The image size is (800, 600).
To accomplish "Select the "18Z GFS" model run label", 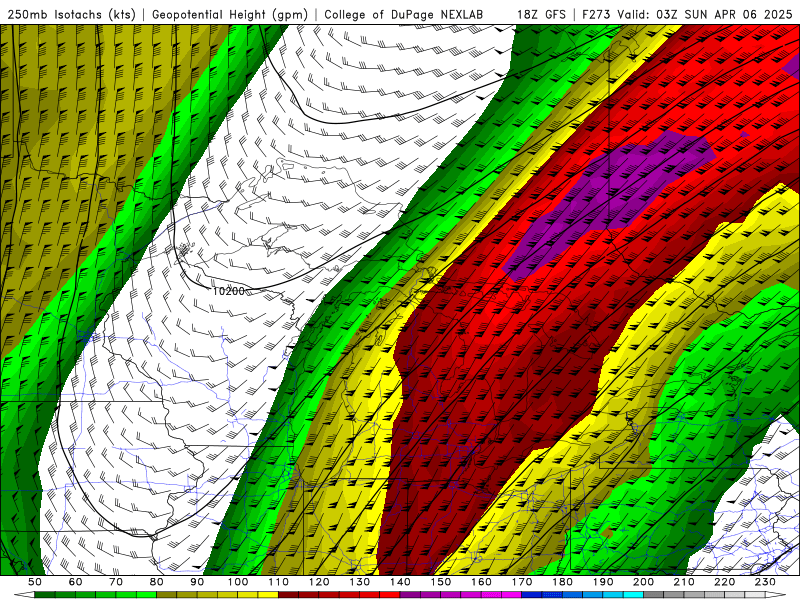I will (541, 15).
